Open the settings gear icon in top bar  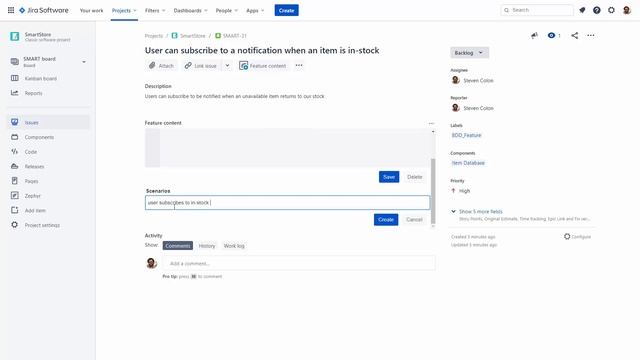click(611, 10)
